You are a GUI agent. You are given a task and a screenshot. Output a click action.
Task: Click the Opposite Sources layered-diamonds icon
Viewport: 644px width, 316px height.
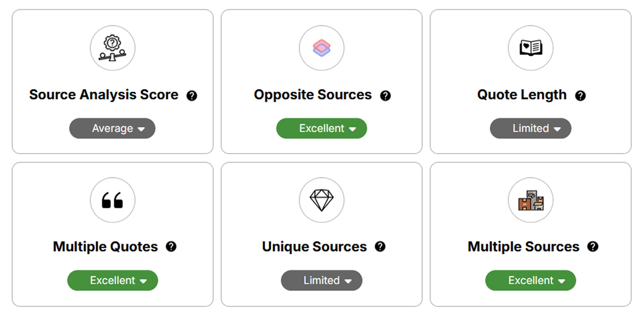tap(321, 48)
